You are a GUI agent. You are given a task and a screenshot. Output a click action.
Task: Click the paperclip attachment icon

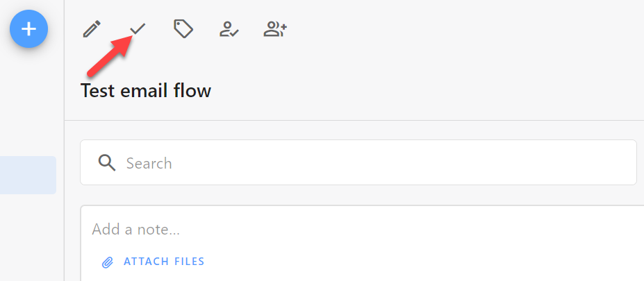[107, 262]
